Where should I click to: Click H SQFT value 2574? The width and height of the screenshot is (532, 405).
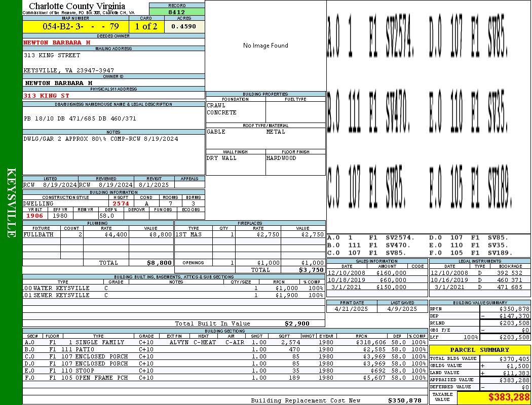[x=121, y=204]
